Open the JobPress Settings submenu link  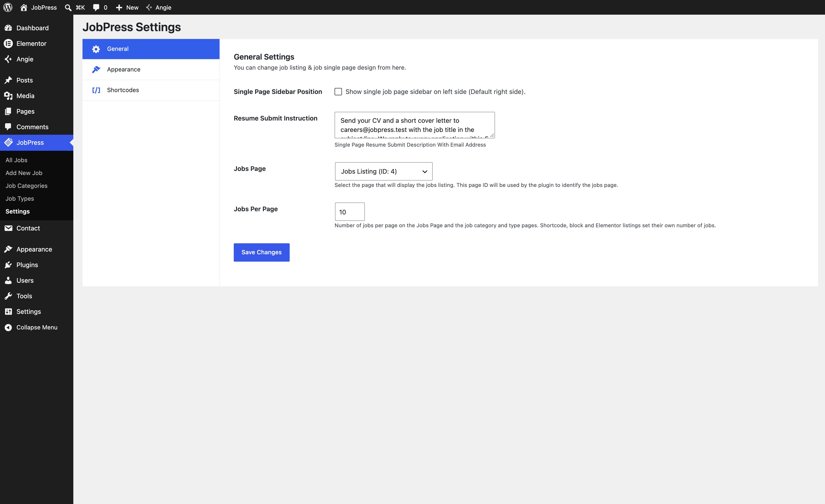[18, 211]
